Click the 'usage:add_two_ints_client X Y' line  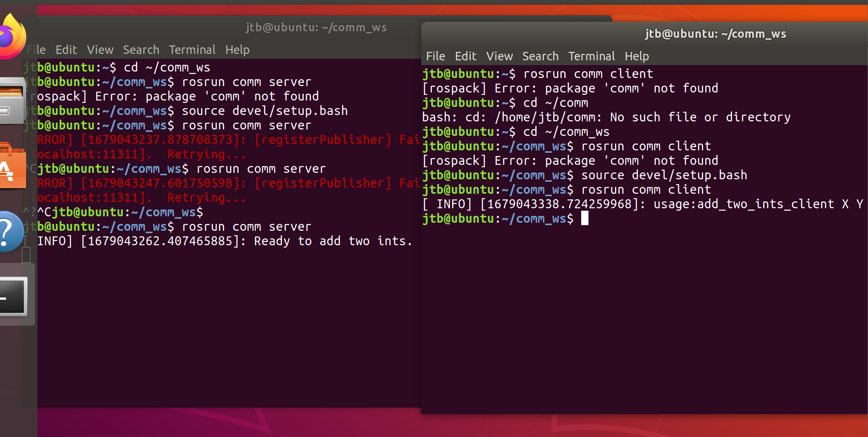pyautogui.click(x=643, y=204)
